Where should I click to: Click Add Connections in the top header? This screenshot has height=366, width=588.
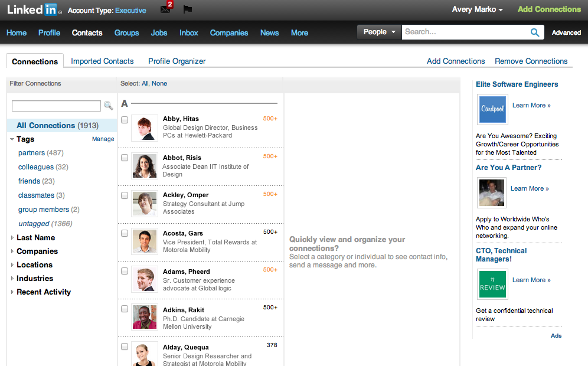coord(549,9)
